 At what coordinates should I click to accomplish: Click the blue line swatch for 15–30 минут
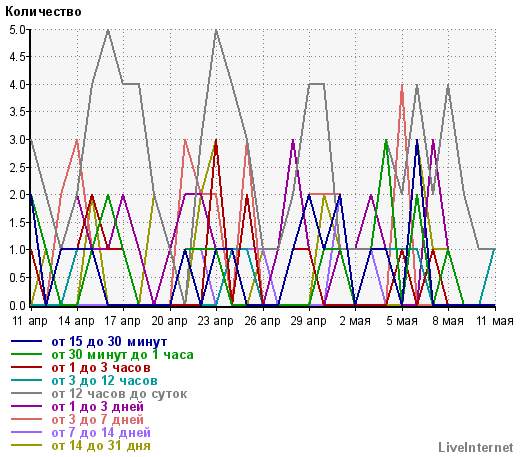click(x=27, y=341)
